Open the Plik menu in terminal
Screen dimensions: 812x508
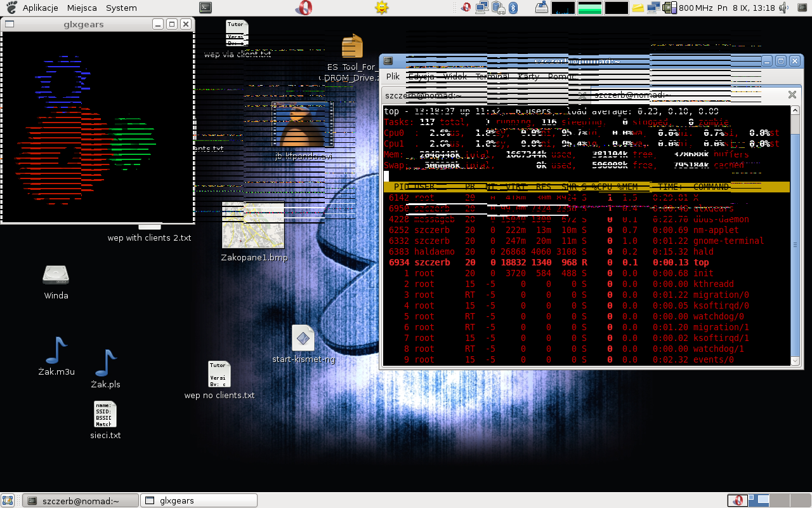[393, 76]
